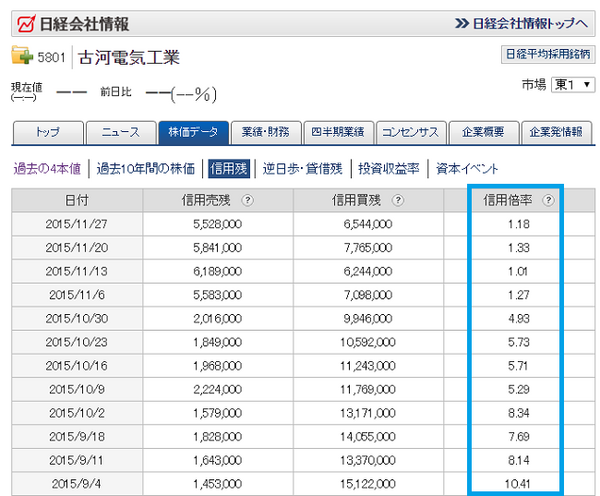Select date cell 2015/11/20
600x496 pixels.
coord(77,248)
